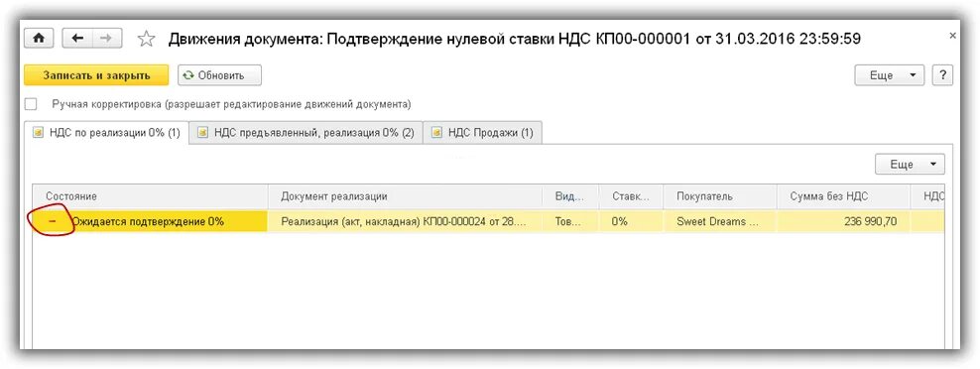
Task: Refresh with Обновить button
Action: click(x=219, y=75)
